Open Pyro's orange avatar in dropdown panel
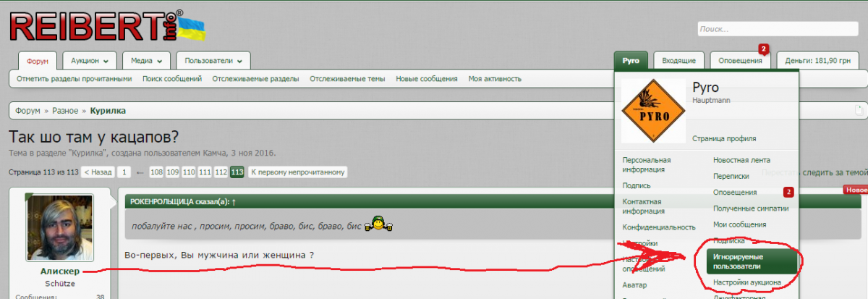868x299 pixels. [653, 110]
